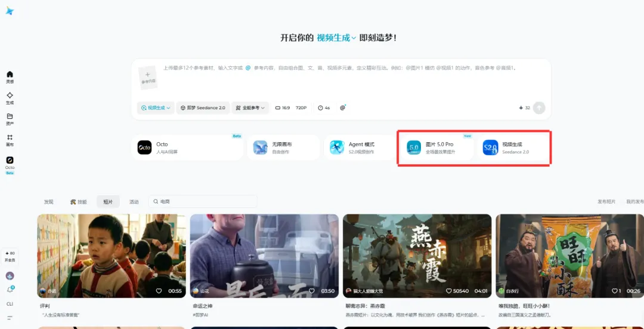Viewport: 644px width, 329px height.
Task: Open the Agent 模式 card
Action: (x=360, y=147)
